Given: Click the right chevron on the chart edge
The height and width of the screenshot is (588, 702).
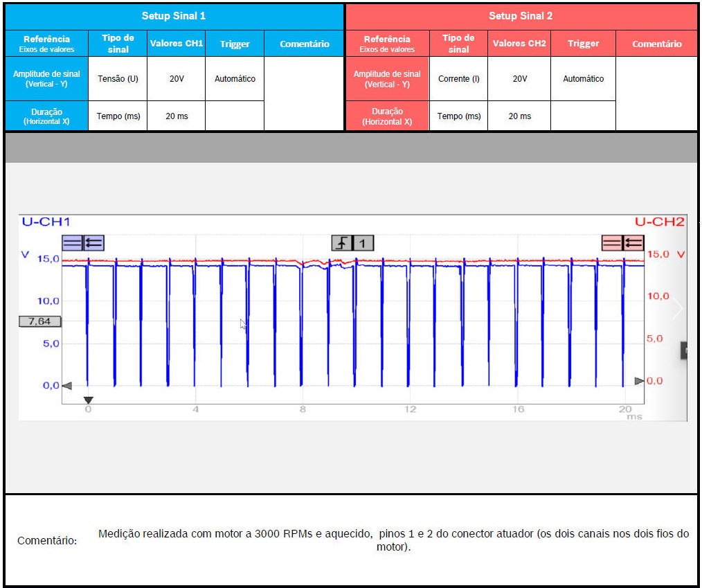Looking at the screenshot, I should point(678,309).
